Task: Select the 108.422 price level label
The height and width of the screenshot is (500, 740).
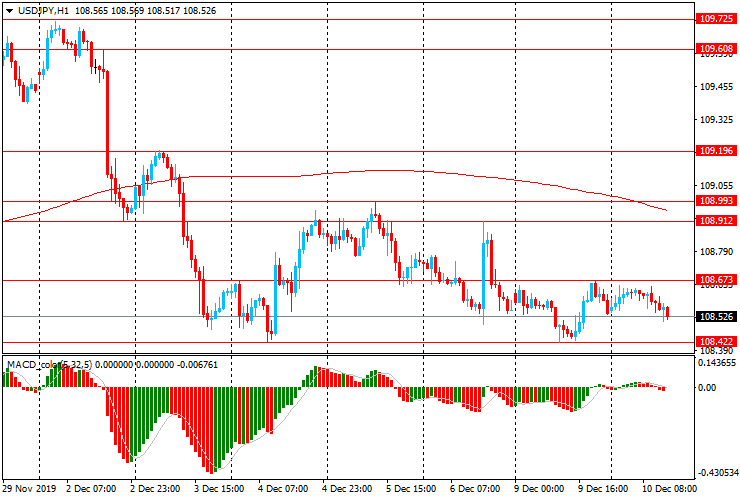Action: click(x=716, y=341)
